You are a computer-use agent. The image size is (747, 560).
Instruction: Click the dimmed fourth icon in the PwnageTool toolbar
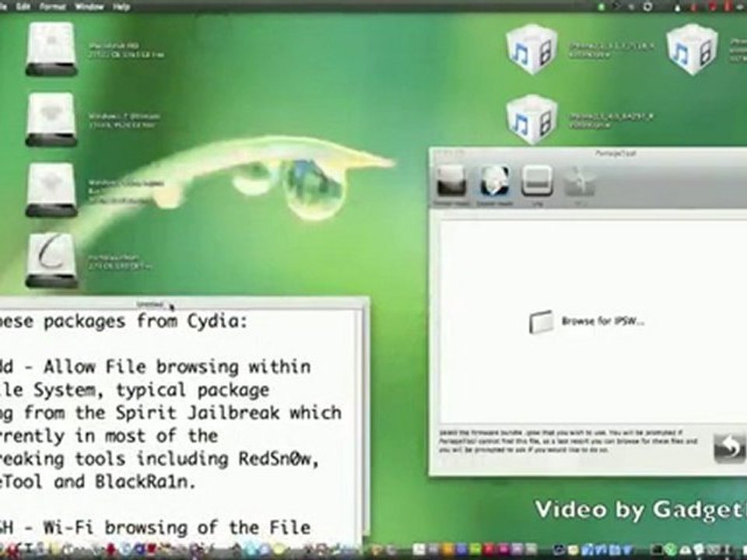579,184
